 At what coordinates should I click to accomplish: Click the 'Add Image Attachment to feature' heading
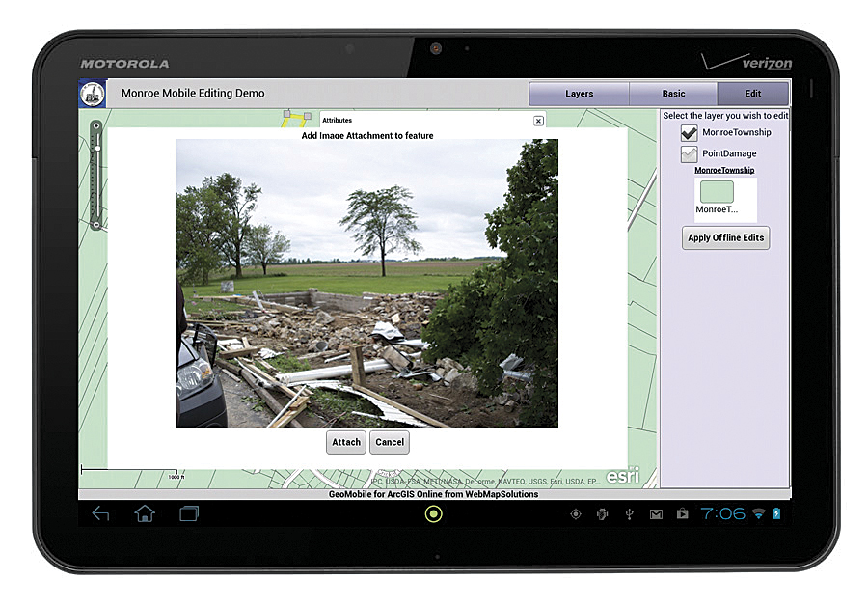367,135
